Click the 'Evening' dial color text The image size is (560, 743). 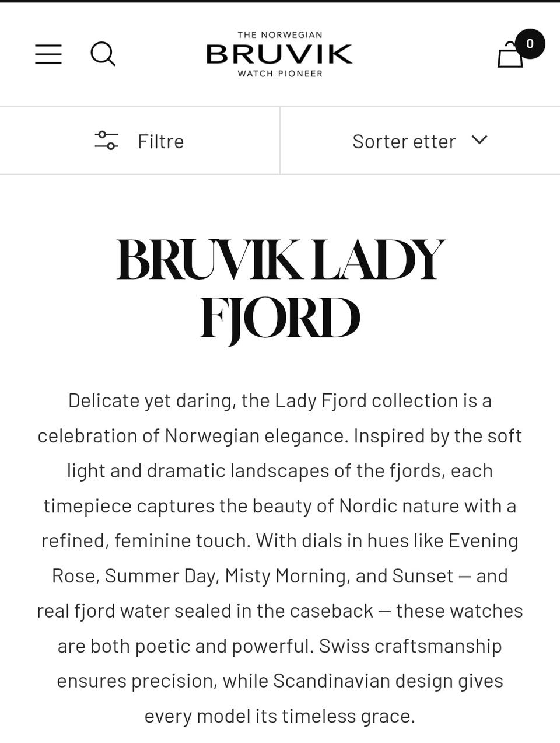pos(483,541)
